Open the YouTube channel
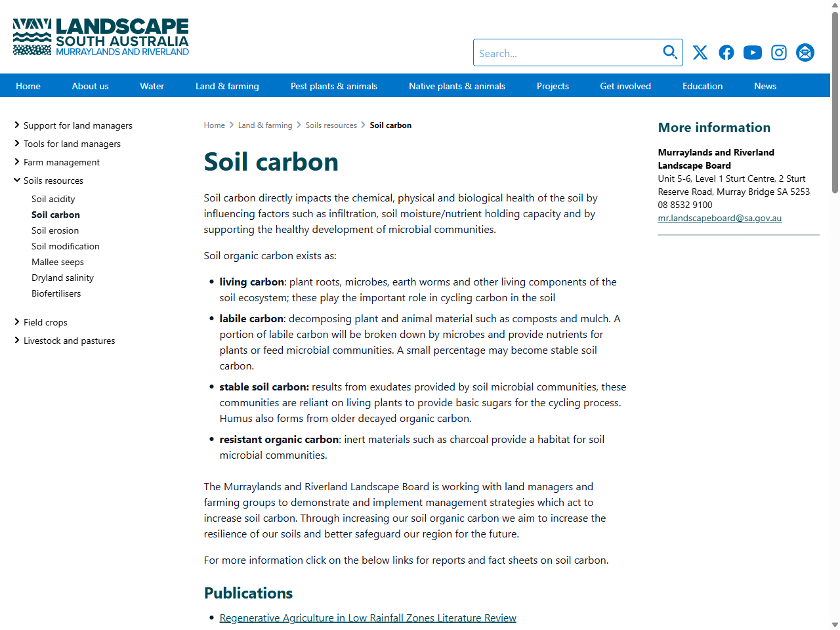The height and width of the screenshot is (630, 840). 752,52
